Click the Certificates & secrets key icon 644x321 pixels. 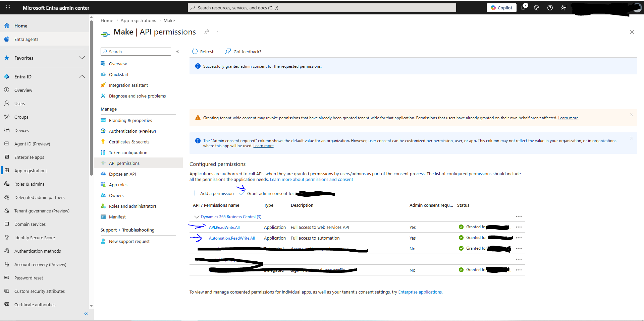click(103, 141)
